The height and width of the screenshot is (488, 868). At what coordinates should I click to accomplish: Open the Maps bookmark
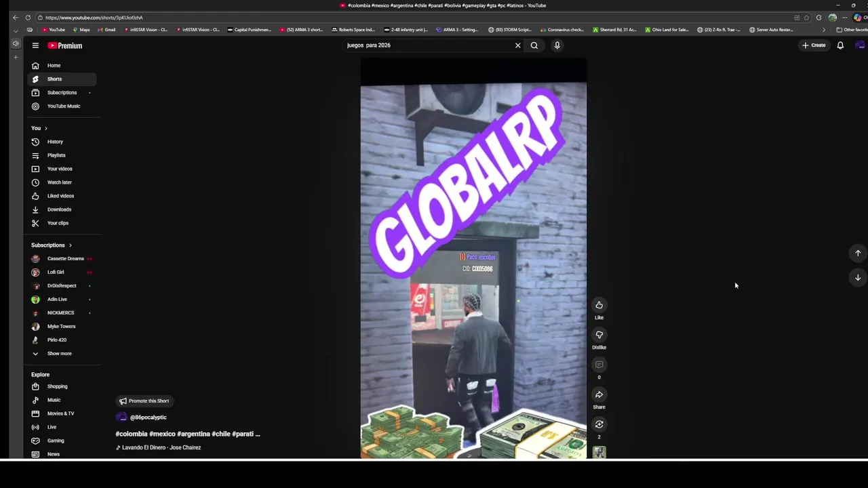pos(81,30)
